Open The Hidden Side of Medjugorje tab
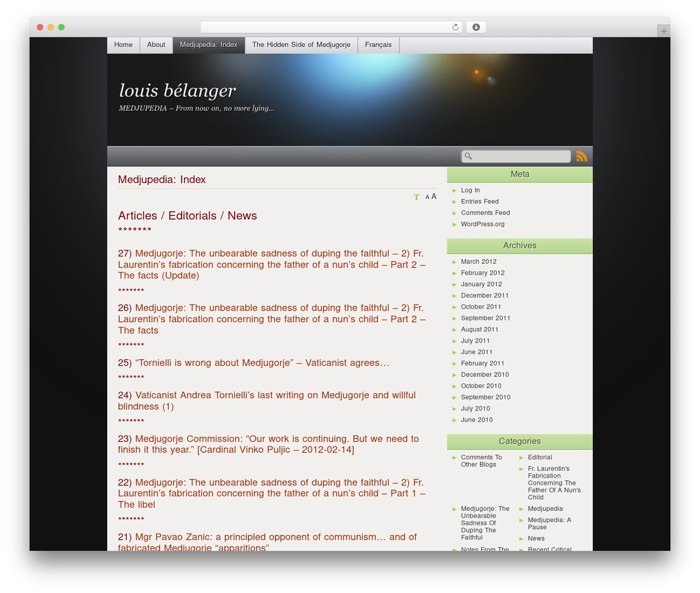This screenshot has height=593, width=700. 301,45
